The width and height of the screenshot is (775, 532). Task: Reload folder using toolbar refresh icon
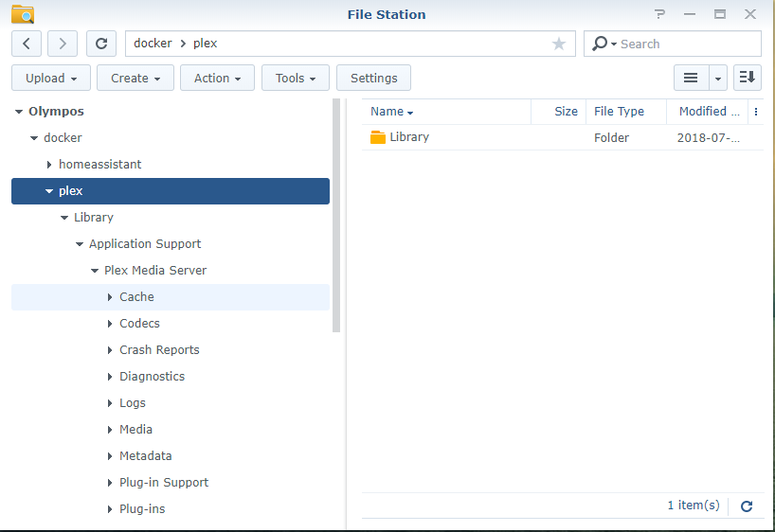tap(101, 44)
